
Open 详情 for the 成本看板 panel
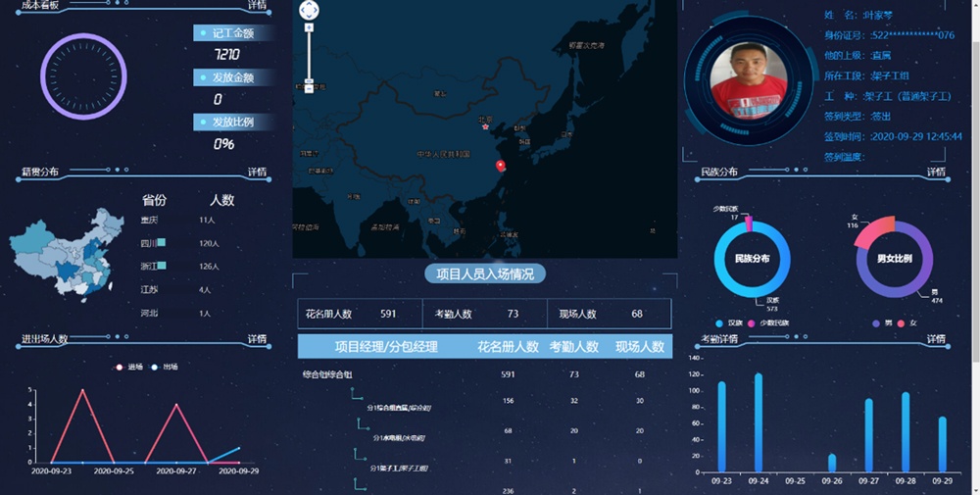[x=257, y=5]
